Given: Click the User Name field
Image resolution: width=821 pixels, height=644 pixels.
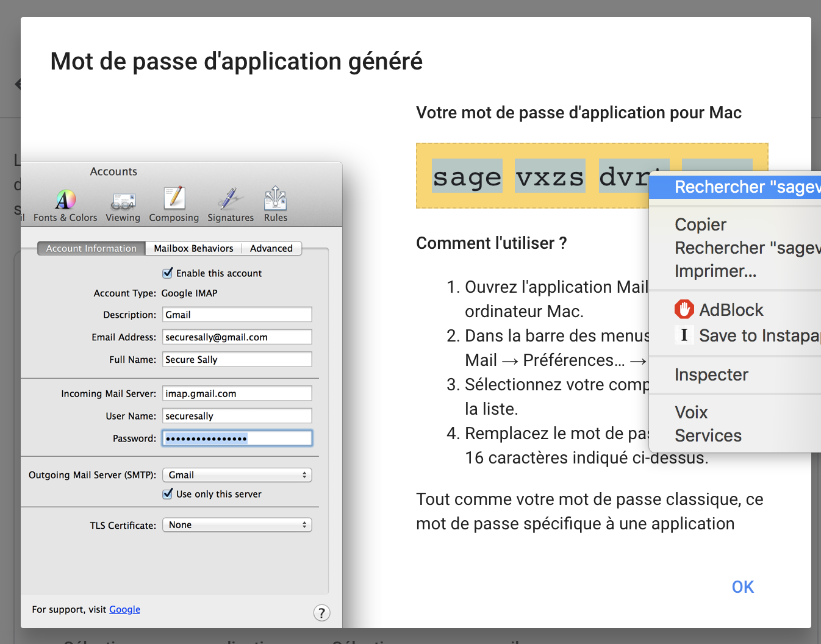Looking at the screenshot, I should pyautogui.click(x=237, y=416).
